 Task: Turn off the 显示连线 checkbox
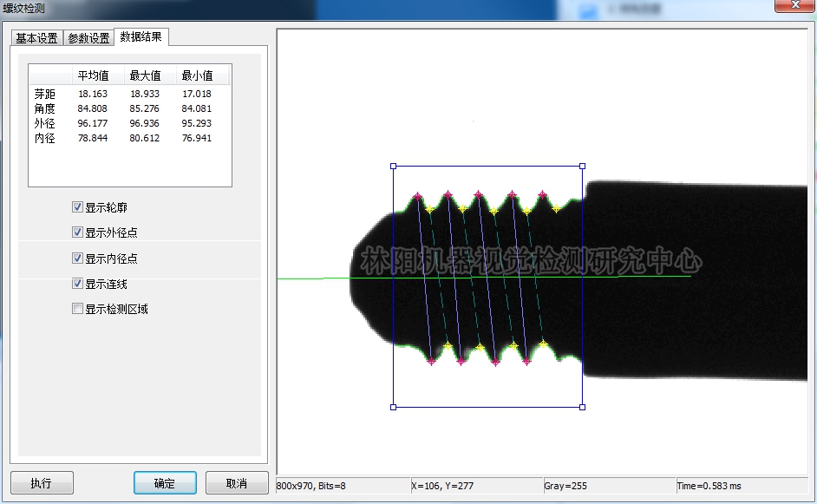pos(77,284)
